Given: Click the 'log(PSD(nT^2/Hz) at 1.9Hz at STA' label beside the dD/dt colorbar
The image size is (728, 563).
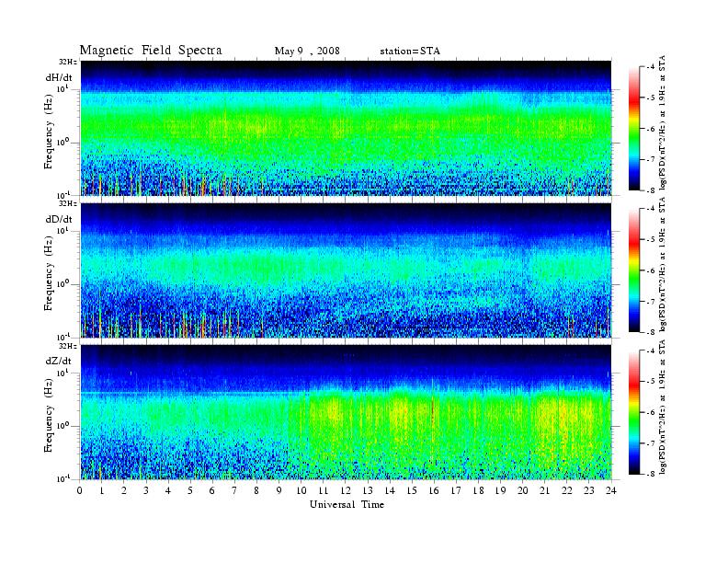Looking at the screenshot, I should (663, 265).
